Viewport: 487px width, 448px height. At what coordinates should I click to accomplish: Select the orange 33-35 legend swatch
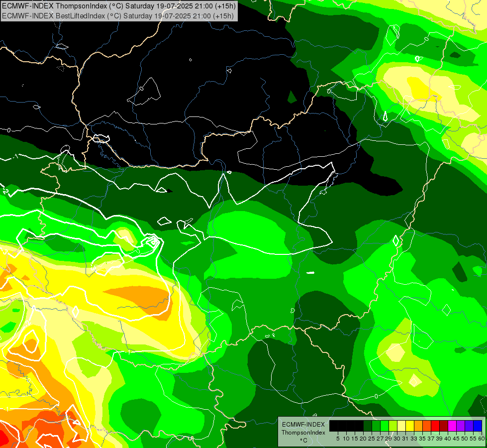[x=418, y=426]
